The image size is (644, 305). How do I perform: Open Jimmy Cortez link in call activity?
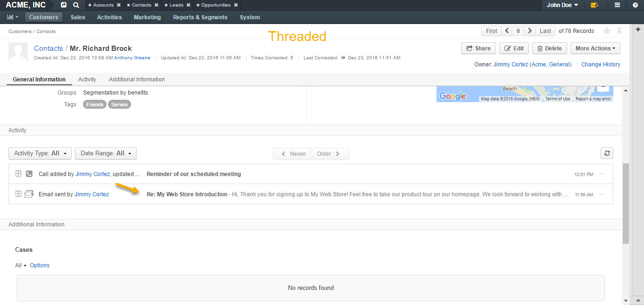(x=93, y=174)
